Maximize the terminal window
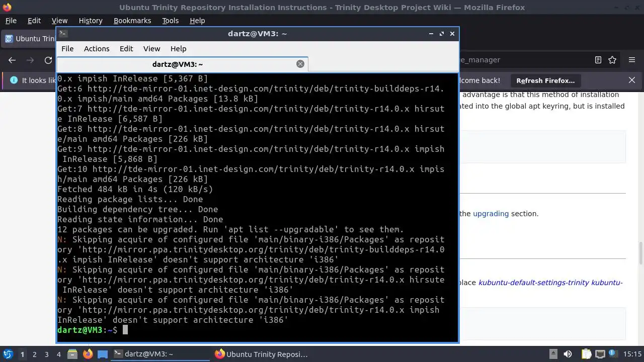This screenshot has width=644, height=362. pyautogui.click(x=442, y=34)
